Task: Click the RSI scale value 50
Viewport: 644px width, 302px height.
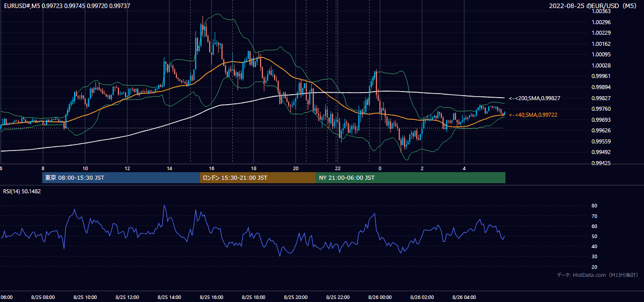Action: coord(594,236)
